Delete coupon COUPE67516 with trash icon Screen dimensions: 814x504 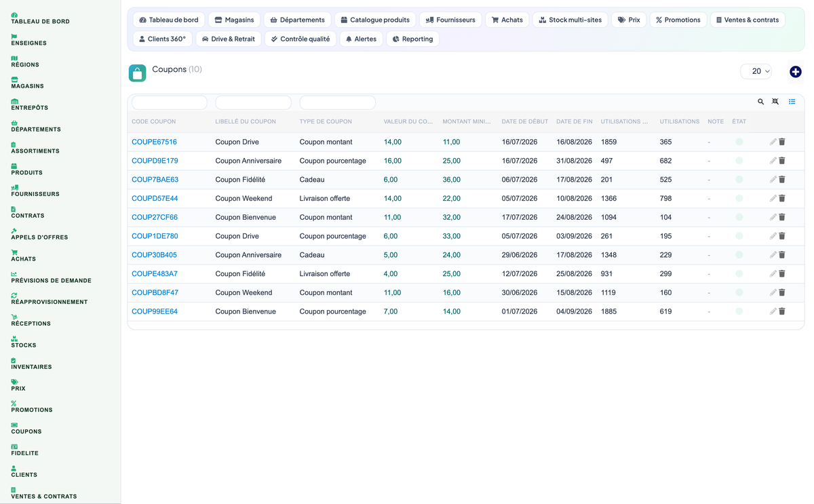[x=782, y=142]
